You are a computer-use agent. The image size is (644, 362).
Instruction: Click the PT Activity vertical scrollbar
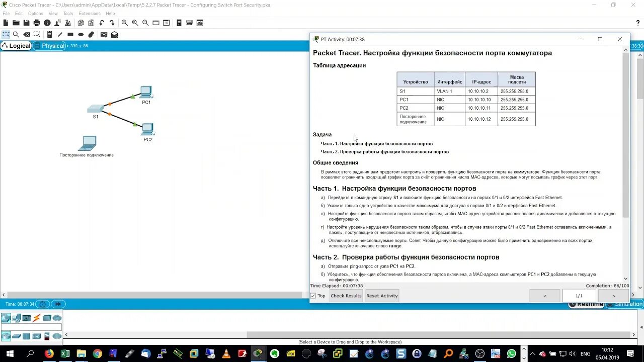pyautogui.click(x=626, y=136)
